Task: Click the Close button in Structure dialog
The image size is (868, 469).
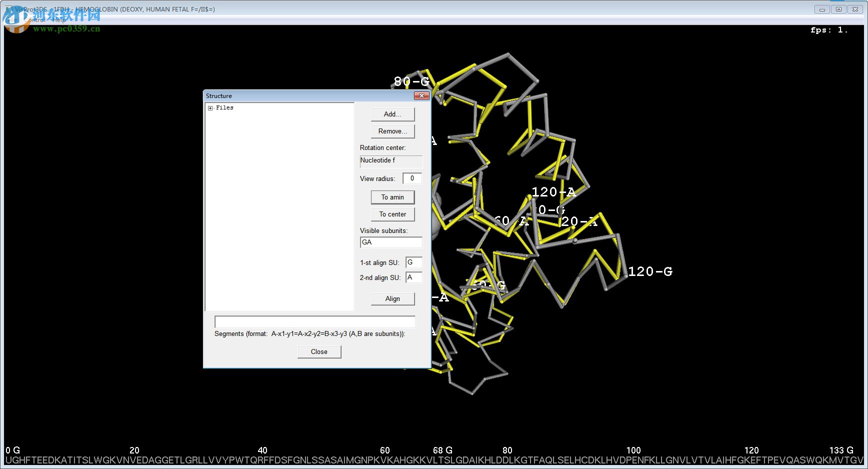Action: pyautogui.click(x=319, y=352)
